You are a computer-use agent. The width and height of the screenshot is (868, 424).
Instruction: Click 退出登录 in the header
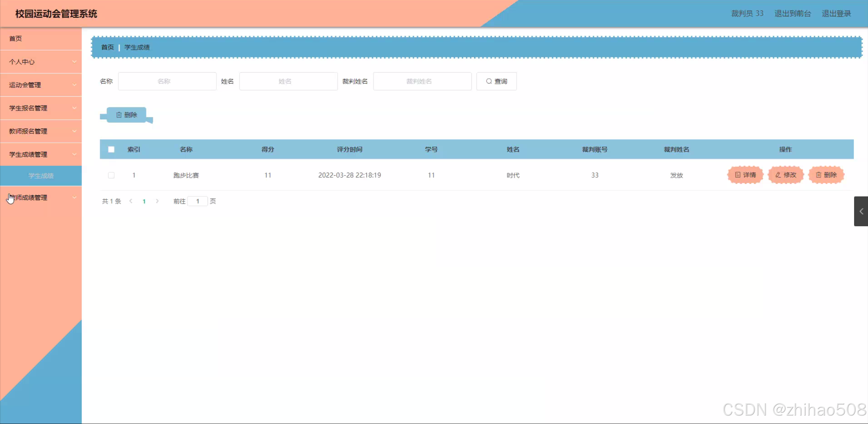(x=836, y=14)
